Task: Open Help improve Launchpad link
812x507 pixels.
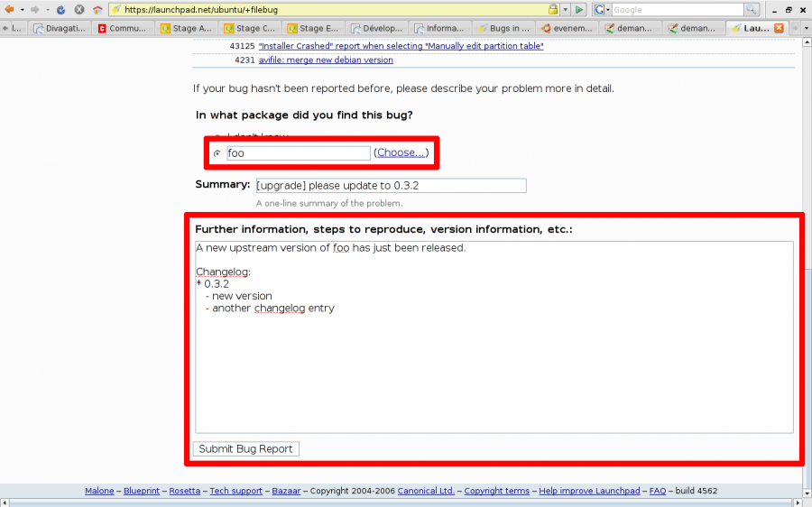Action: (x=589, y=491)
